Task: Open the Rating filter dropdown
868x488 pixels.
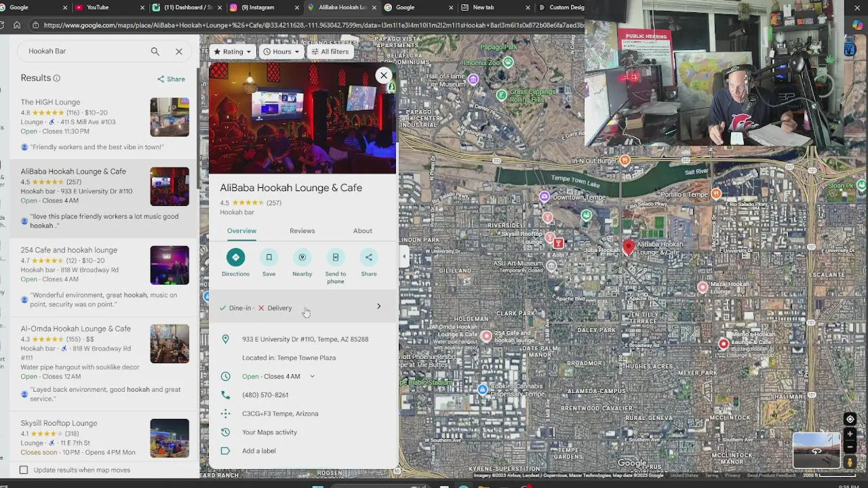Action: coord(233,52)
